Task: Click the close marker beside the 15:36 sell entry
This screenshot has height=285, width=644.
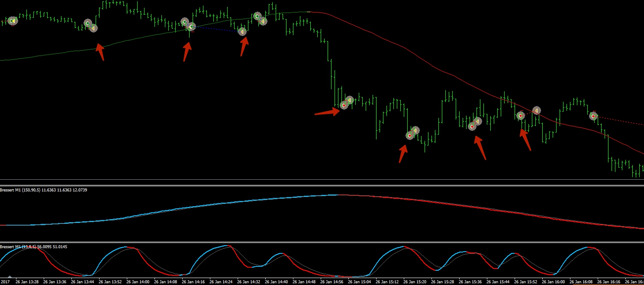Action: (477, 121)
